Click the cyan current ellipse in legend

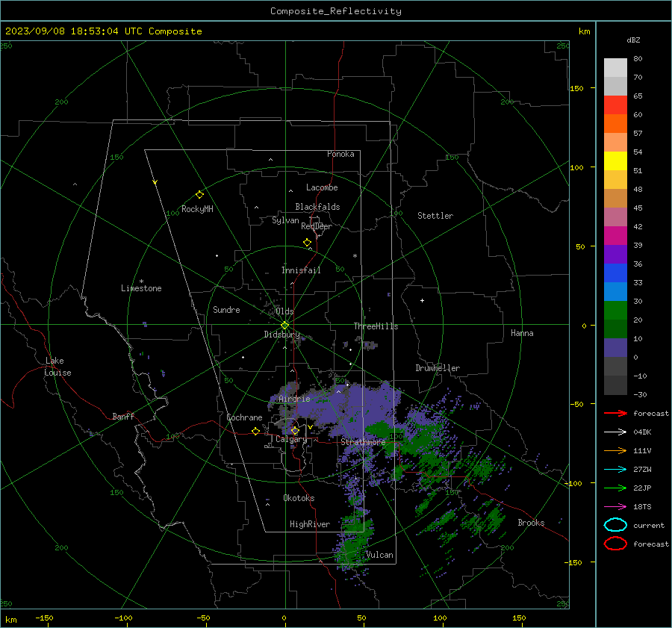pos(615,525)
